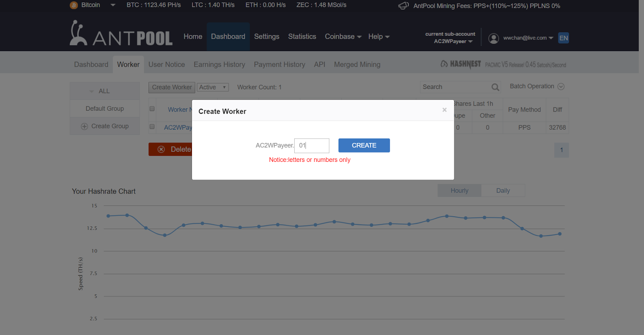
Task: Click the plus icon beside Create Group
Action: (x=84, y=126)
